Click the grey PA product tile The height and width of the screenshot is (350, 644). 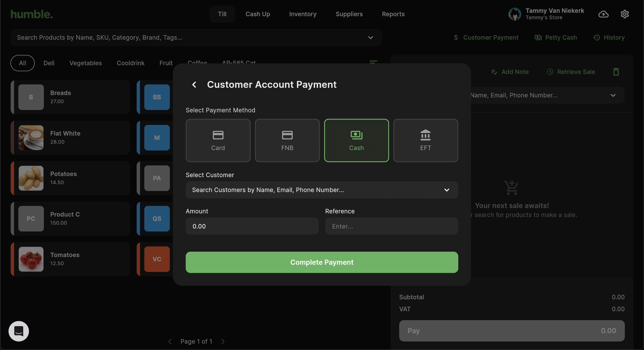tap(157, 178)
